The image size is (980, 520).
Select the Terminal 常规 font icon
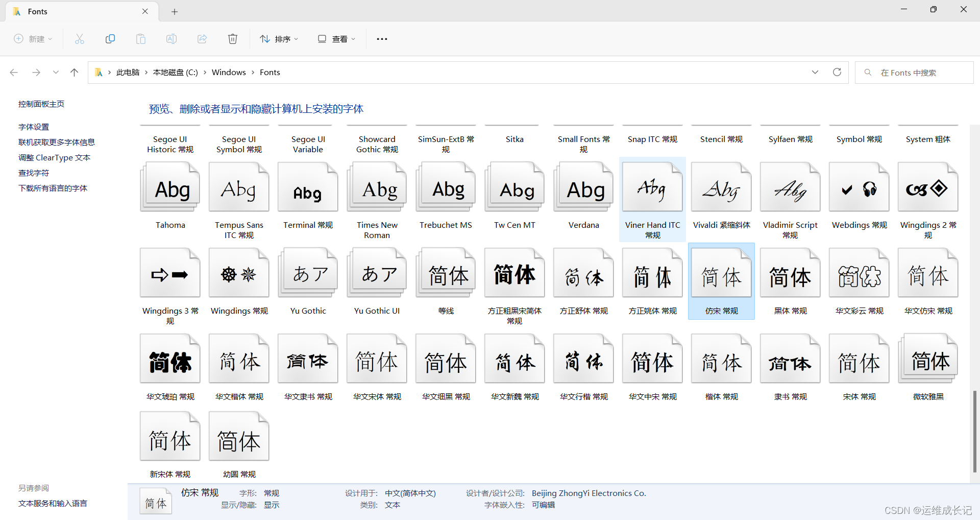[308, 187]
